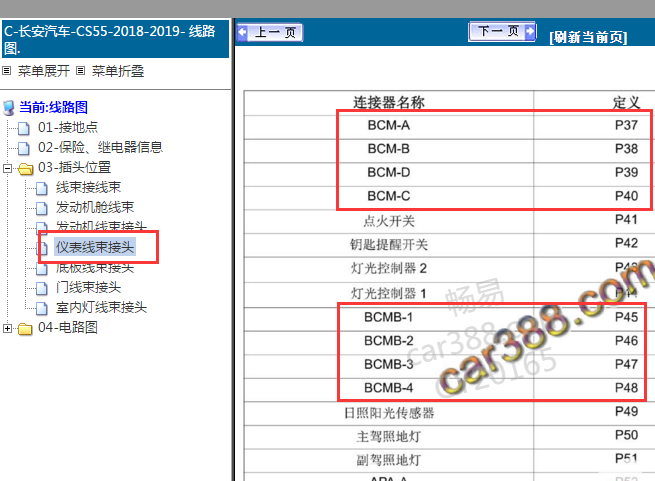Expand all menus via 菜单展开

[x=43, y=71]
